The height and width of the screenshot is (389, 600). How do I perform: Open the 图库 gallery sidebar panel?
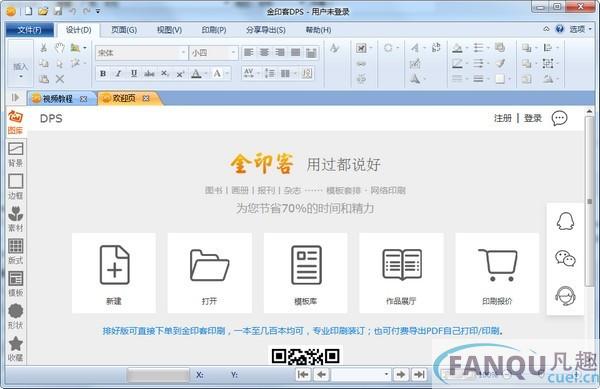point(15,122)
